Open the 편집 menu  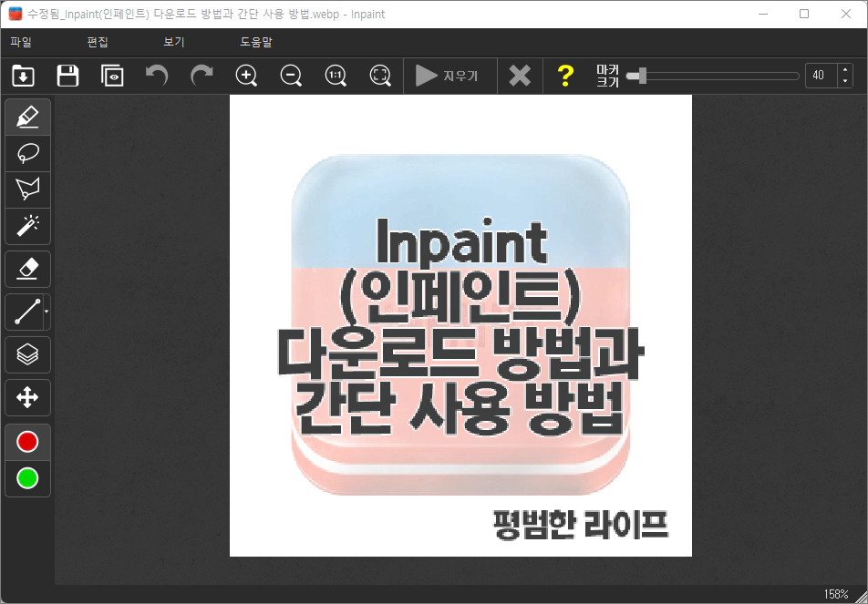pyautogui.click(x=98, y=42)
